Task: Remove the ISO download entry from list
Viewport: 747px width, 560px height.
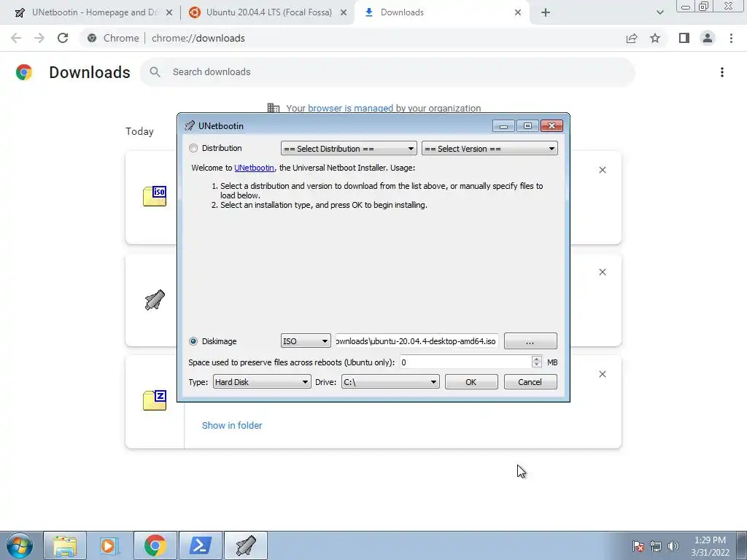Action: 603,170
